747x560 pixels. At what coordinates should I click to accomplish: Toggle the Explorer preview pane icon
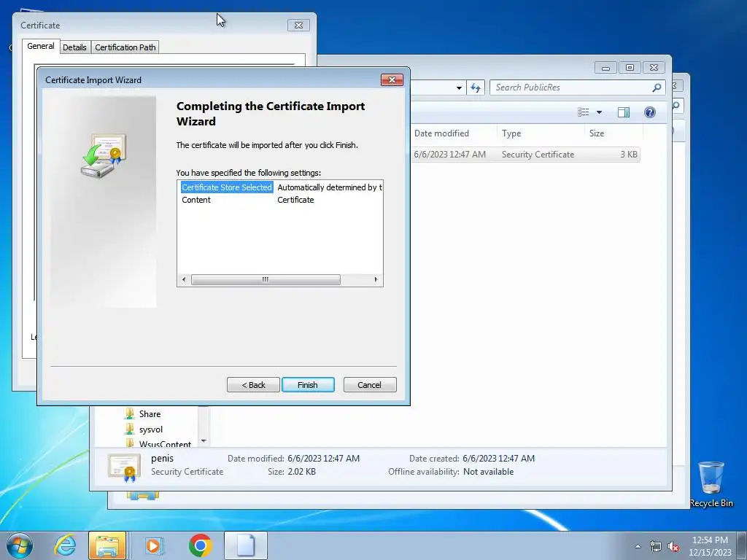tap(623, 112)
